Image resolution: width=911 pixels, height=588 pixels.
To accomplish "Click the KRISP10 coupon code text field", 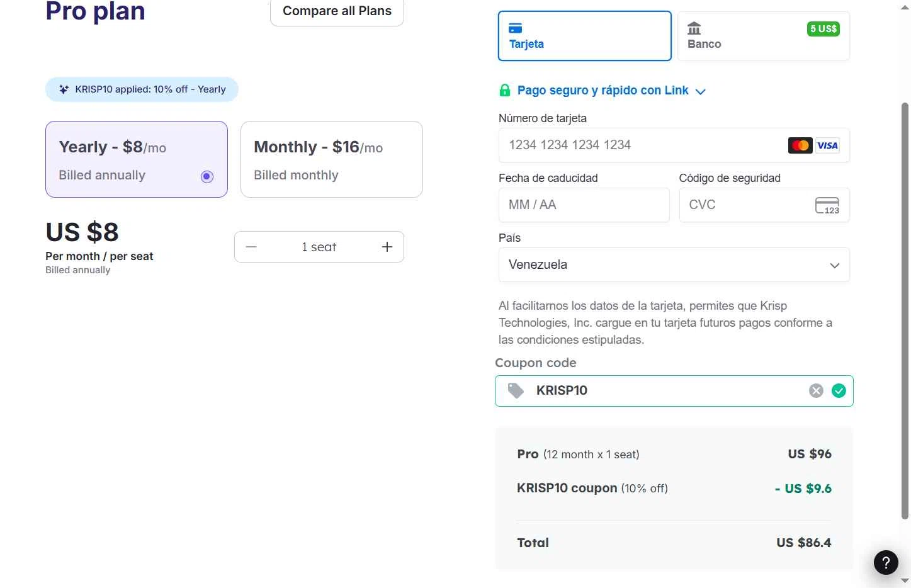I will [x=674, y=391].
